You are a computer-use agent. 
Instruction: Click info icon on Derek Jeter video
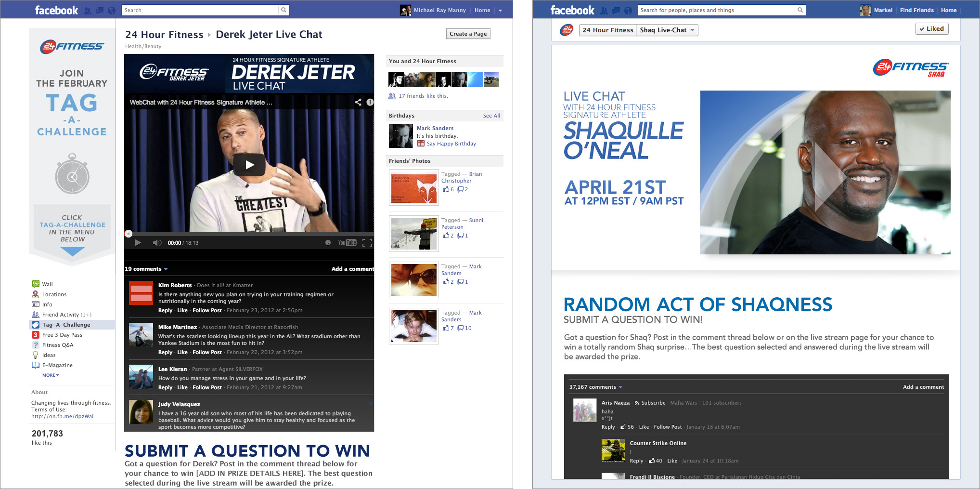(x=370, y=102)
